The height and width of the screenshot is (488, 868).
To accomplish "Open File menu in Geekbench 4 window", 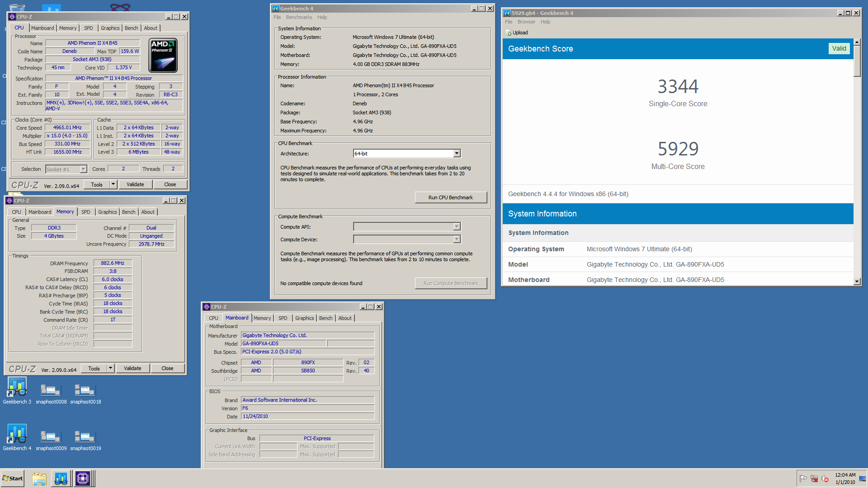I will [x=277, y=17].
